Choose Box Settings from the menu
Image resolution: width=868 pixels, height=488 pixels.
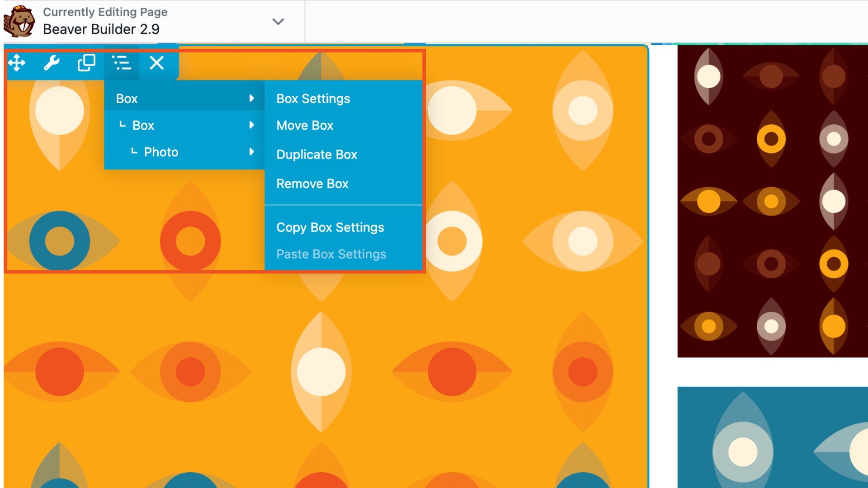(x=313, y=99)
